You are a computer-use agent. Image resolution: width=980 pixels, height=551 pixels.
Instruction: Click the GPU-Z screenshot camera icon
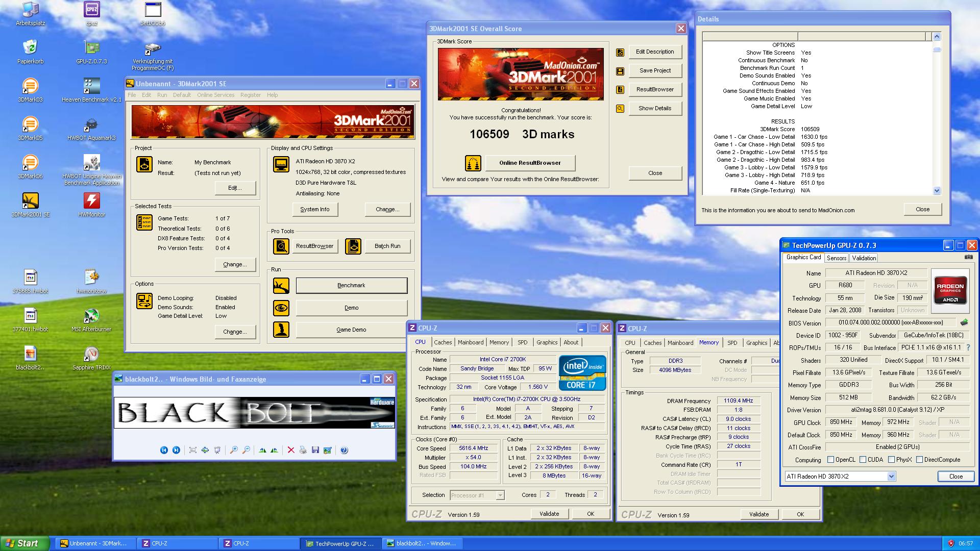pyautogui.click(x=968, y=257)
